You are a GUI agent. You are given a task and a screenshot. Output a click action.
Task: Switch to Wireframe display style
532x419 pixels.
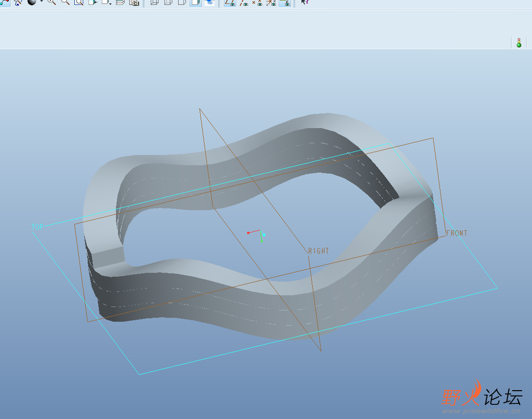[x=154, y=2]
